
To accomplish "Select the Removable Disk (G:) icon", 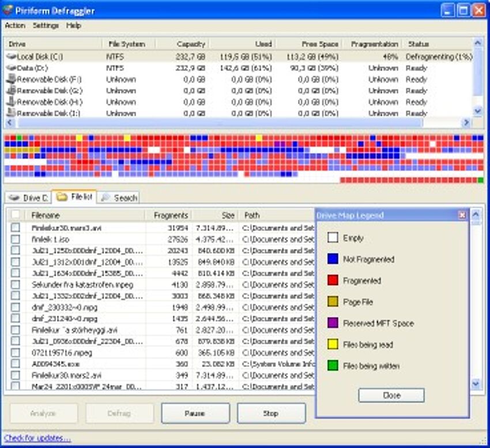I will pos(12,91).
